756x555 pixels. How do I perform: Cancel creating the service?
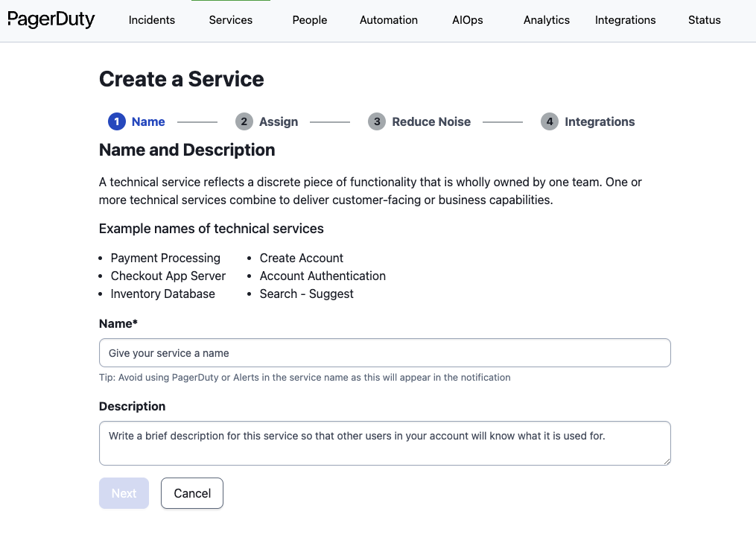tap(192, 493)
